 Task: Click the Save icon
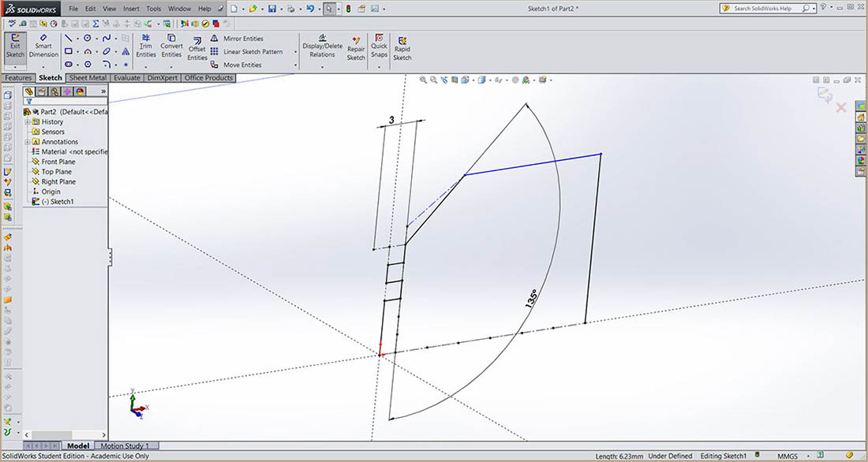[271, 9]
